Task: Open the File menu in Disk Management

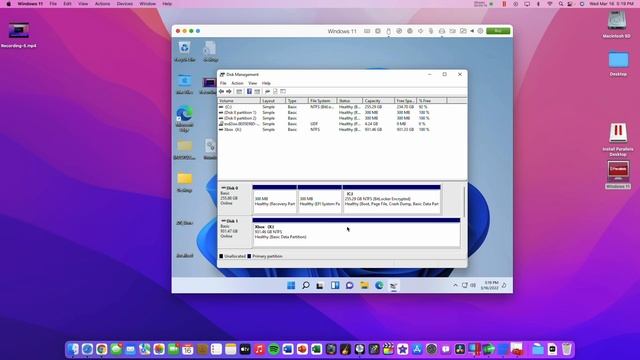Action: [223, 83]
